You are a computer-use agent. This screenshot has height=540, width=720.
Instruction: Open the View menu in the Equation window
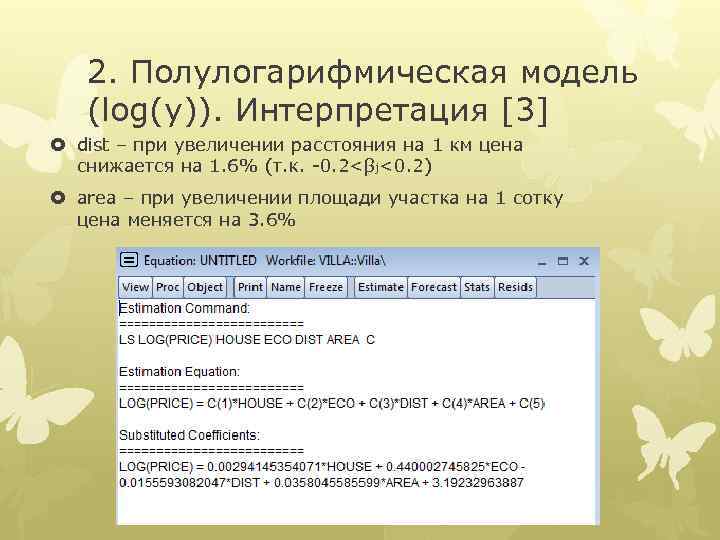[x=135, y=287]
